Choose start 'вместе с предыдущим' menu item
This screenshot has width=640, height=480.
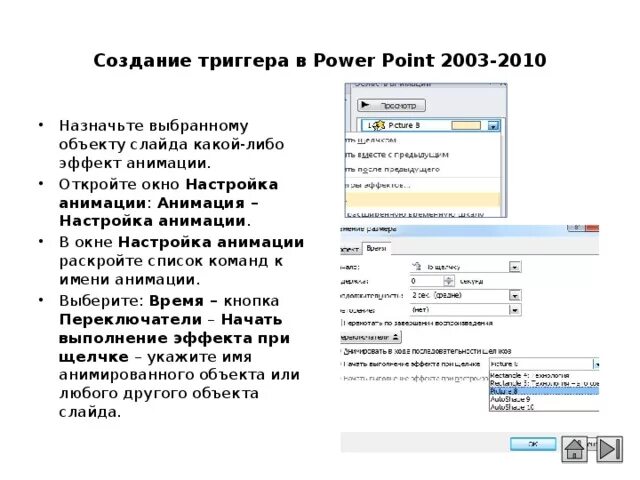(422, 155)
